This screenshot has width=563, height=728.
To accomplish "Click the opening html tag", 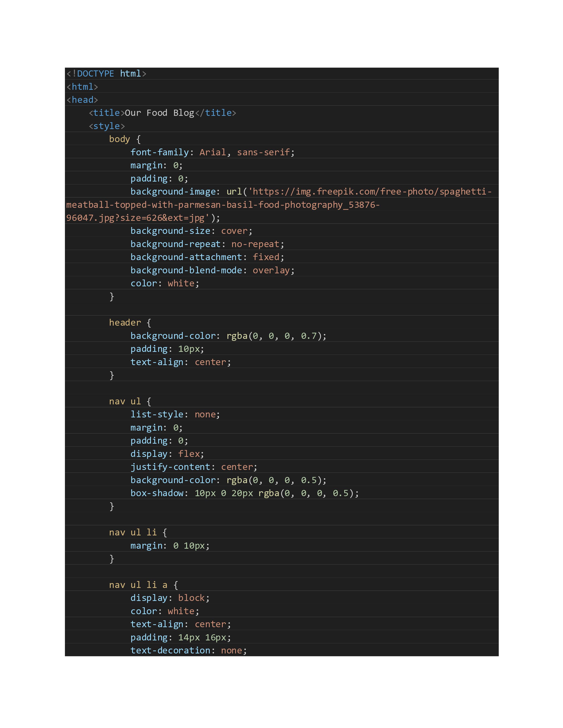I will pyautogui.click(x=82, y=87).
